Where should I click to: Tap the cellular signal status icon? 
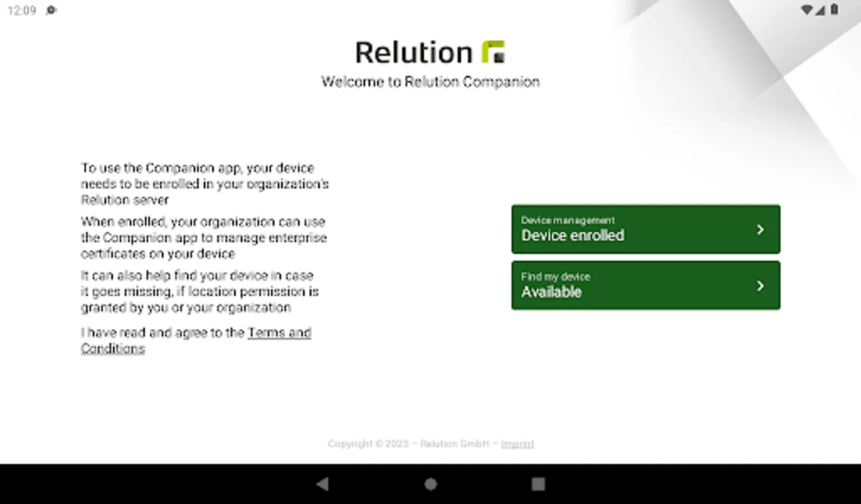821,10
